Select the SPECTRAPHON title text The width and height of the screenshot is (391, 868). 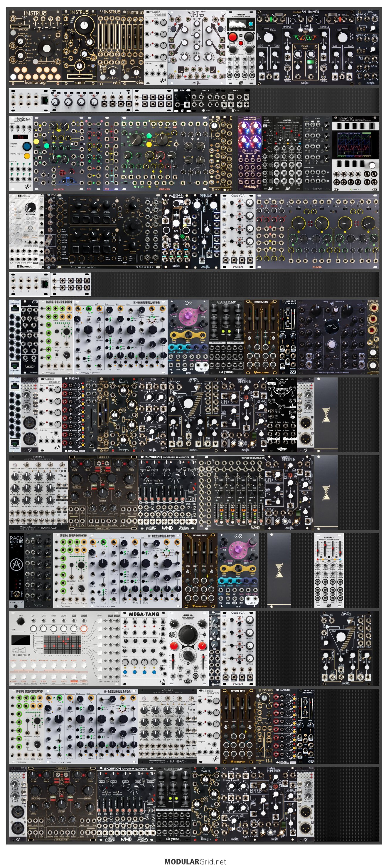point(311,12)
